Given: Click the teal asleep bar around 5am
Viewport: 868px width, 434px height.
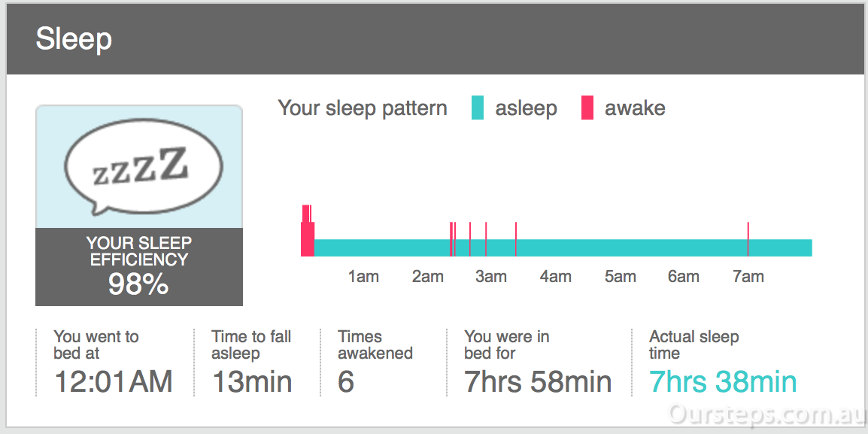Looking at the screenshot, I should [620, 248].
